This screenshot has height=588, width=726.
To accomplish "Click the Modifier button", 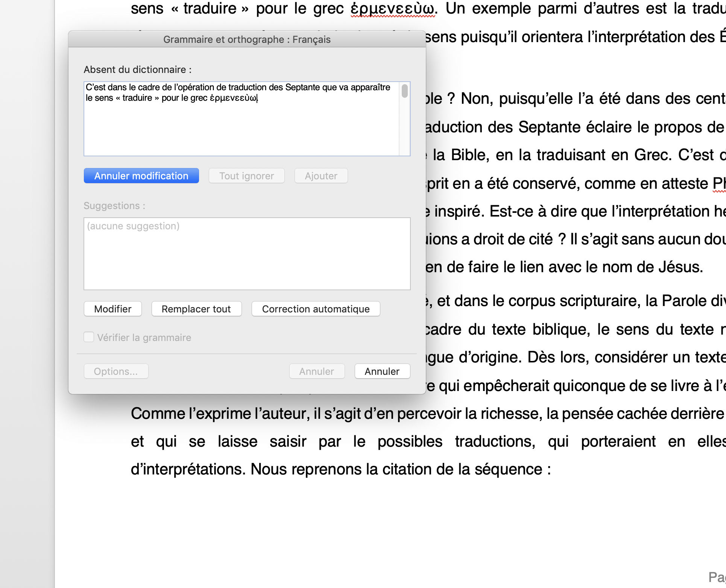I will tap(113, 309).
